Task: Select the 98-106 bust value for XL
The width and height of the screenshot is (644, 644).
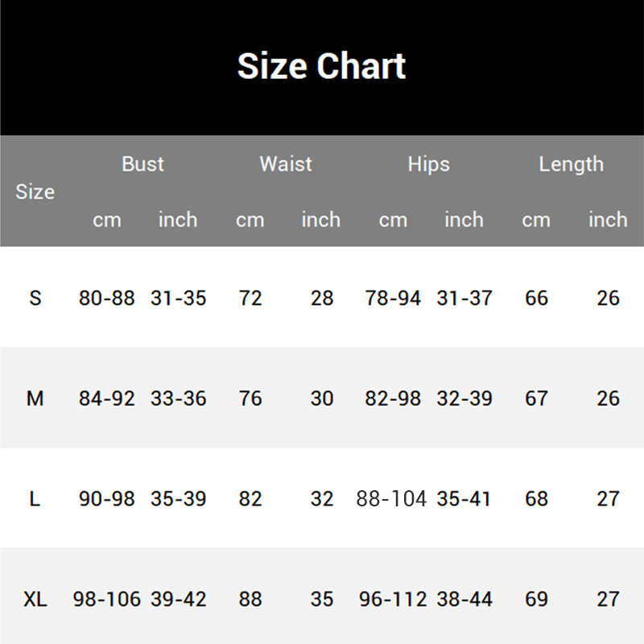Action: [x=107, y=600]
